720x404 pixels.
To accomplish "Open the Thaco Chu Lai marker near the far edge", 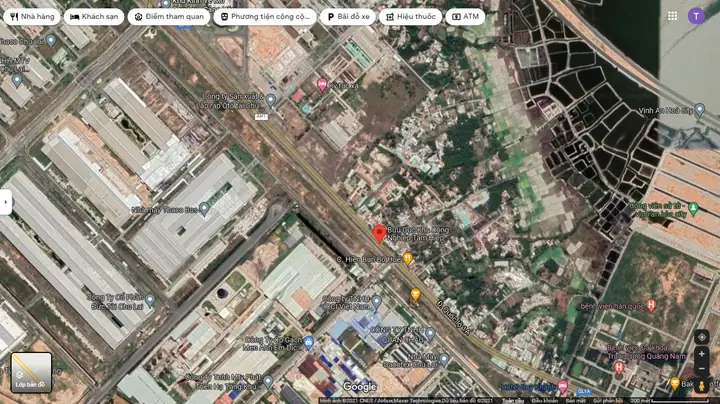I will coord(51,41).
